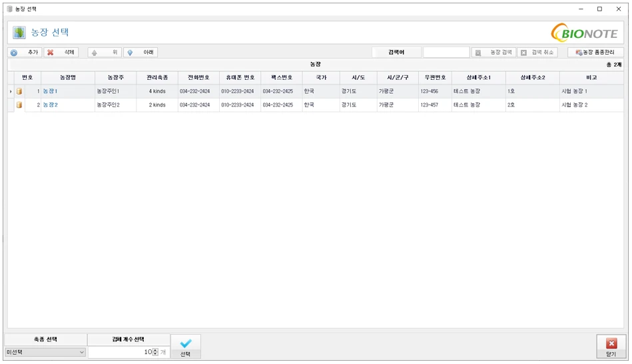Maximize the 농장 선택 window
This screenshot has width=632, height=364.
tap(600, 9)
